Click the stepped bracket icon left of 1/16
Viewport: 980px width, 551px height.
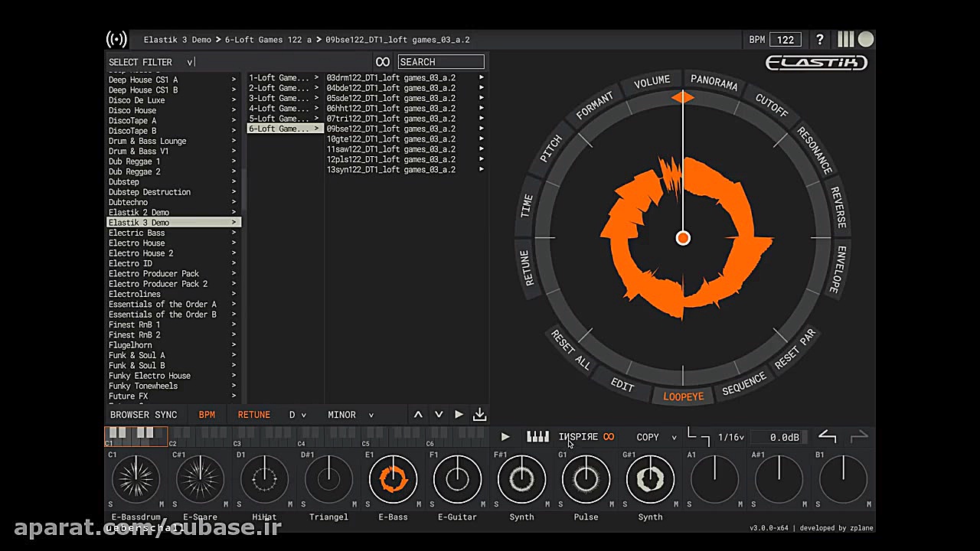click(698, 436)
